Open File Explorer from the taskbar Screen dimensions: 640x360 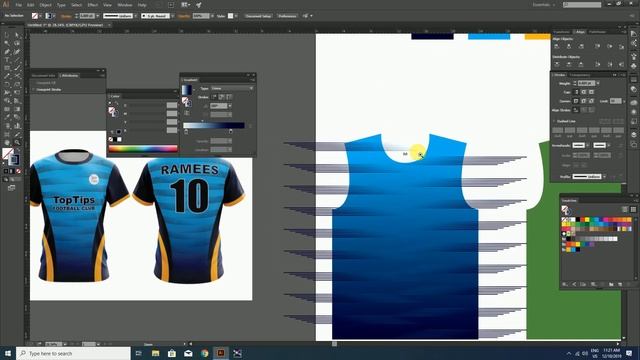pos(155,353)
